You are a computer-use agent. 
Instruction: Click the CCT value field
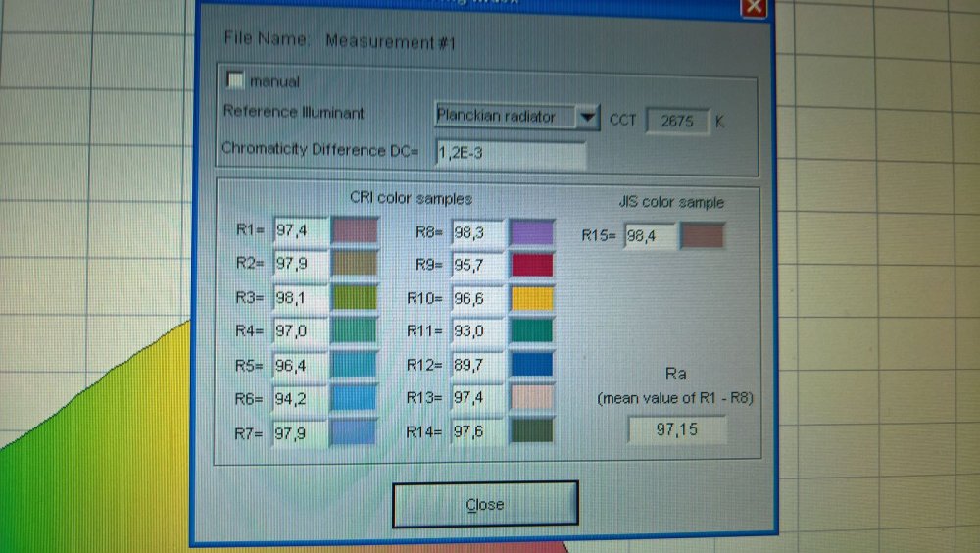(x=677, y=122)
